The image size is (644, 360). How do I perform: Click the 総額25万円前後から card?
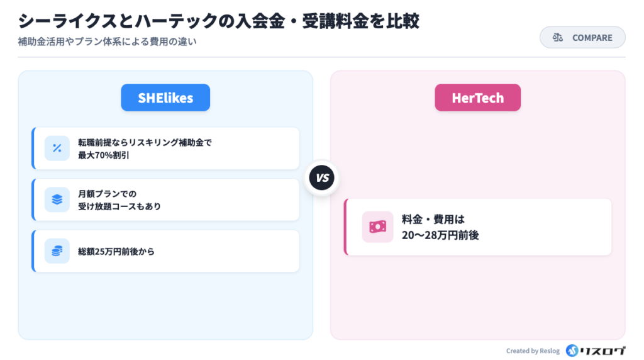click(165, 251)
